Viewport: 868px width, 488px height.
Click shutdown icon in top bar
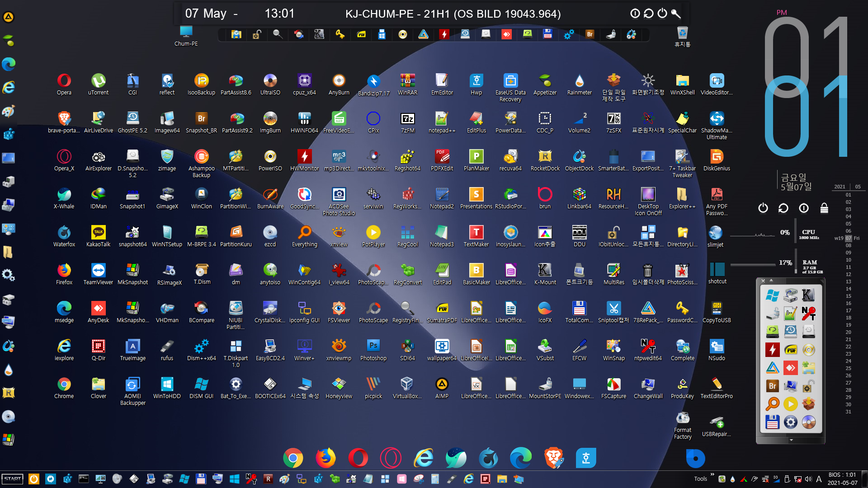[x=662, y=13]
